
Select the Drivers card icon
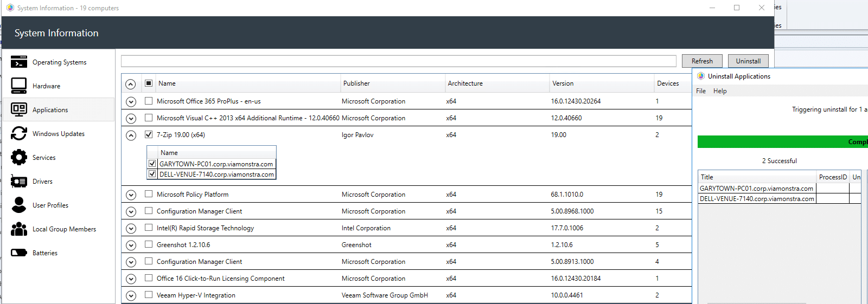coord(19,181)
